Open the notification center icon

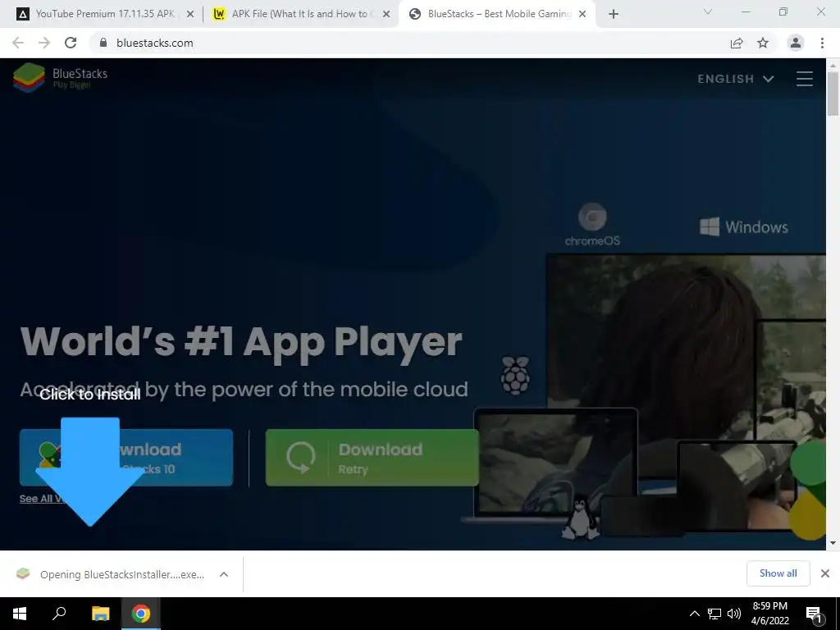pos(814,614)
